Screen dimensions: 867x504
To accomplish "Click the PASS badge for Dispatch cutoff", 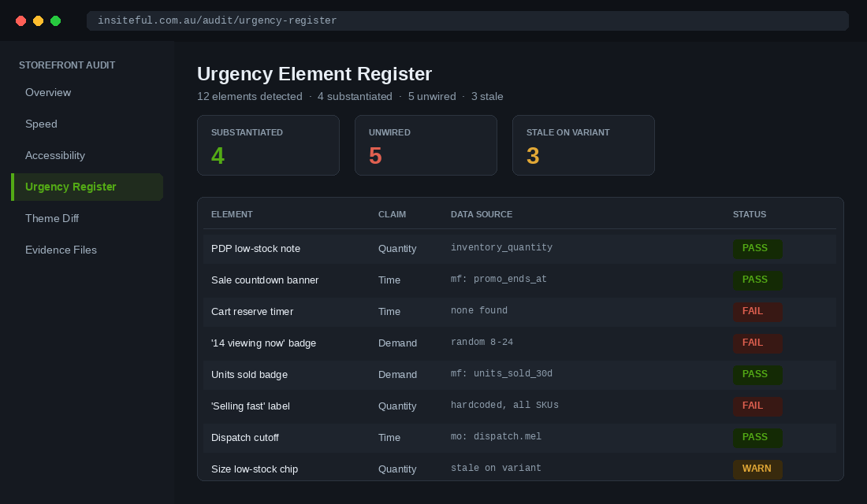I will 757,437.
